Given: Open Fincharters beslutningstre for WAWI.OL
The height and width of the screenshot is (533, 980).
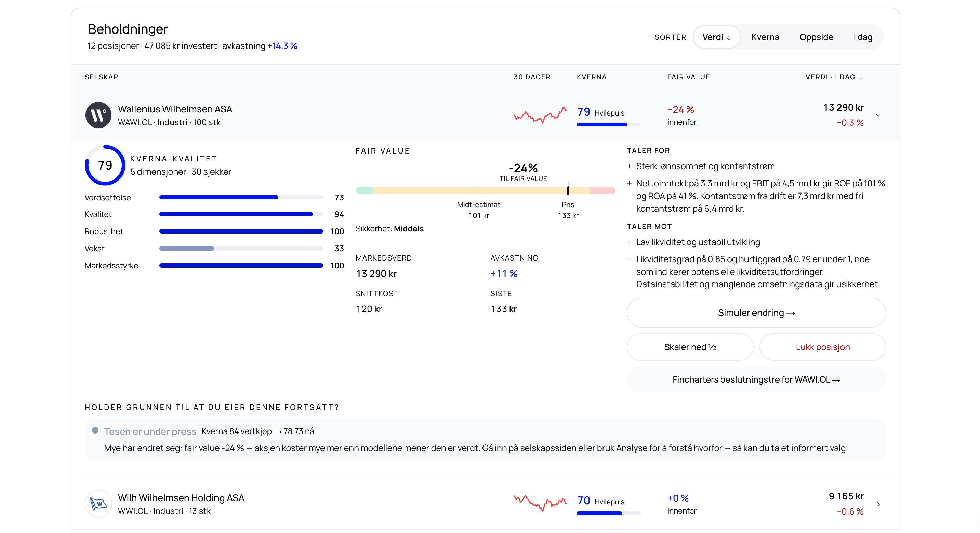Looking at the screenshot, I should click(756, 380).
